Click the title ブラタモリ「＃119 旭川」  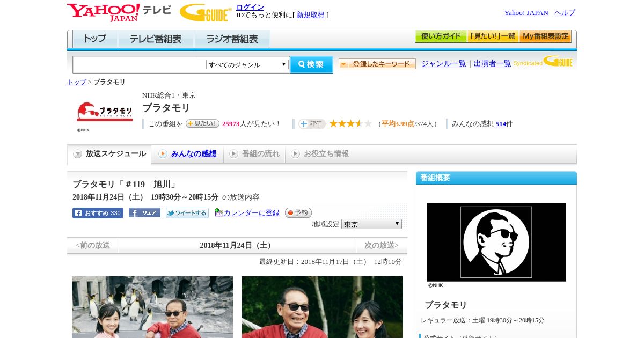(125, 185)
